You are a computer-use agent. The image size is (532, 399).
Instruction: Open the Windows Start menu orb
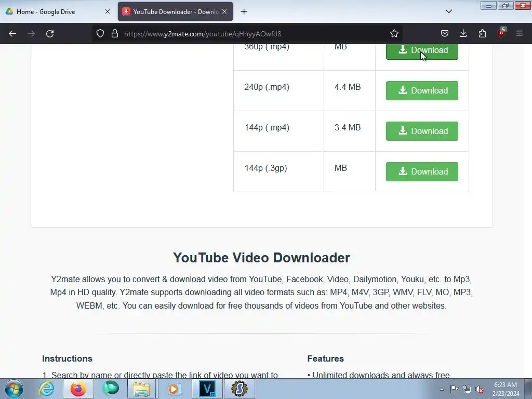point(14,389)
